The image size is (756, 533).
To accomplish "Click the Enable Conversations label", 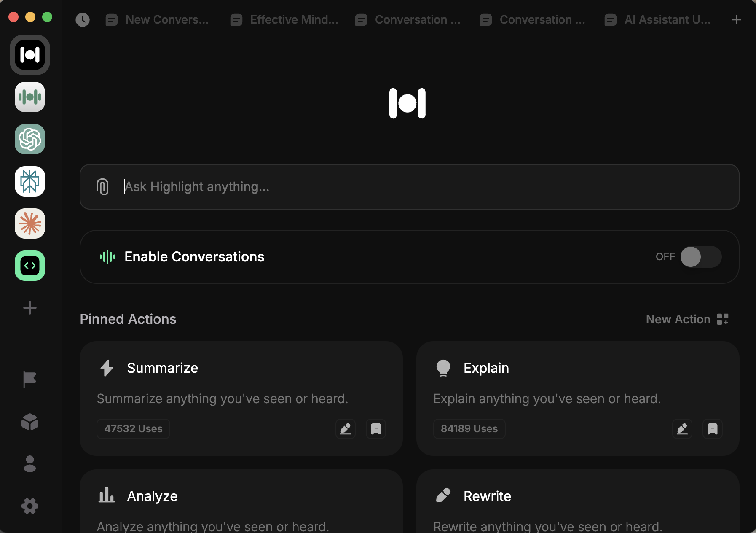I will pos(194,257).
